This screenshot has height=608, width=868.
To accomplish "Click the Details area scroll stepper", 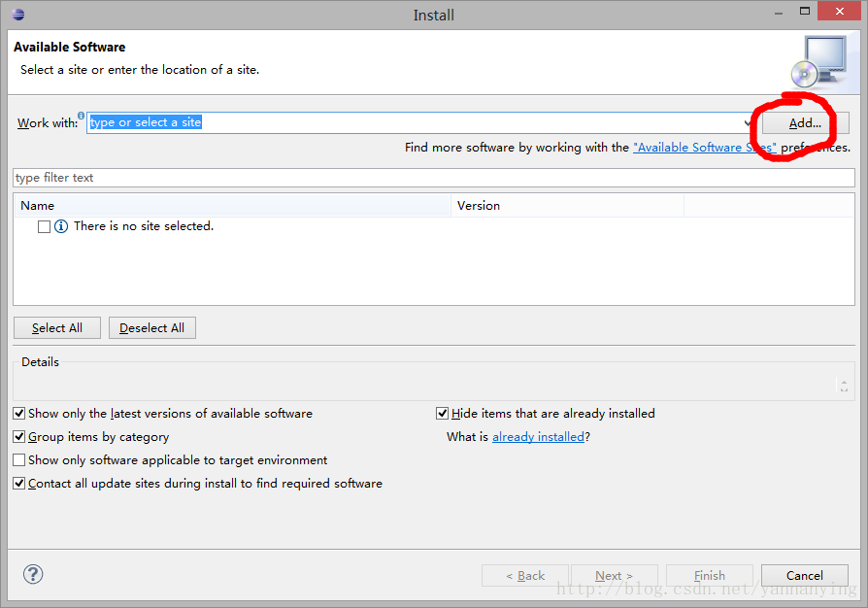I will coord(844,386).
